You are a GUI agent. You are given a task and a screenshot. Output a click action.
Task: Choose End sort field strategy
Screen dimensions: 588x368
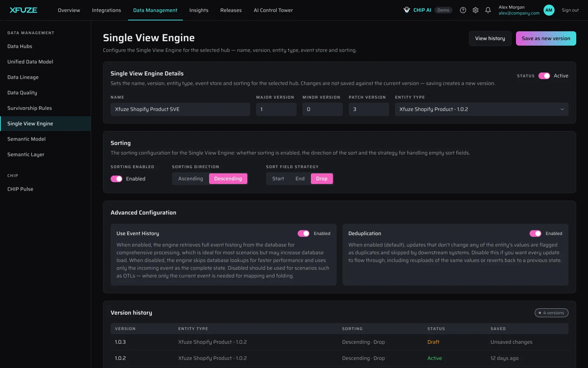[300, 179]
